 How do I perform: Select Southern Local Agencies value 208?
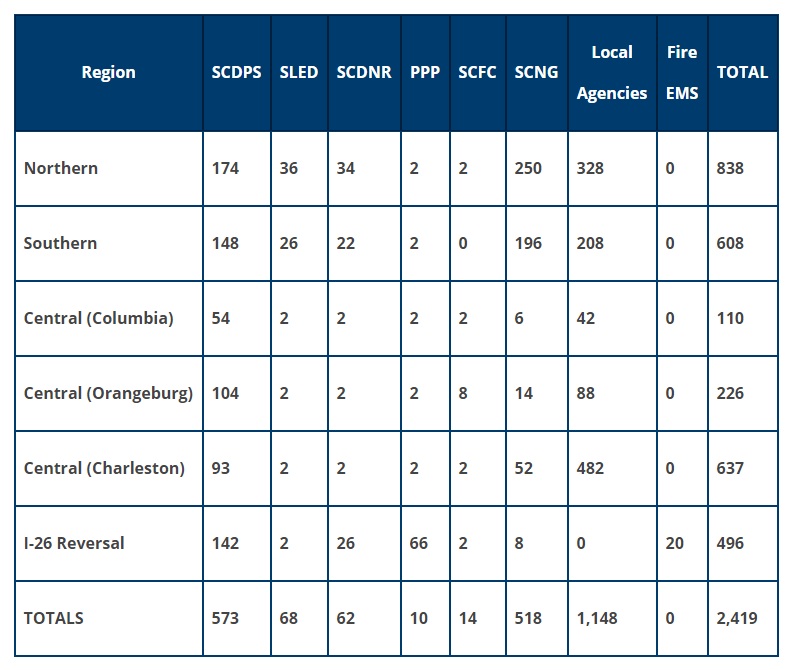pyautogui.click(x=590, y=243)
